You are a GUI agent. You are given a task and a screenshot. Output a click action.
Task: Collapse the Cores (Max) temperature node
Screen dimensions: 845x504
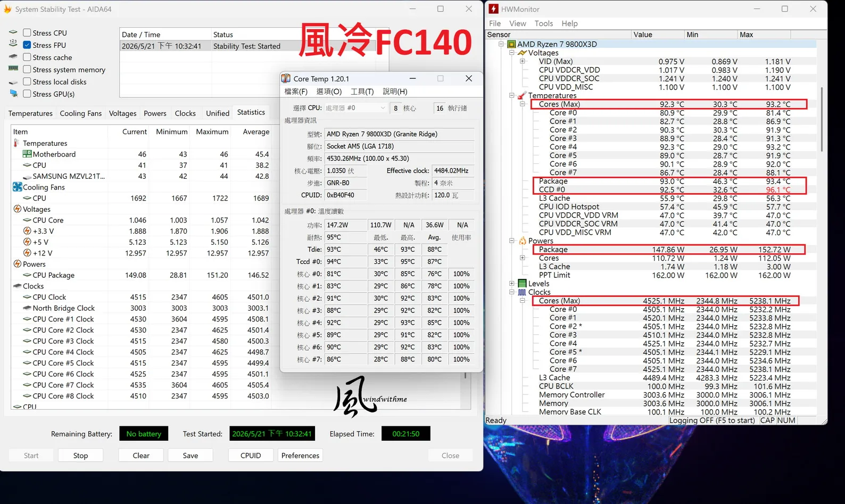pos(523,104)
